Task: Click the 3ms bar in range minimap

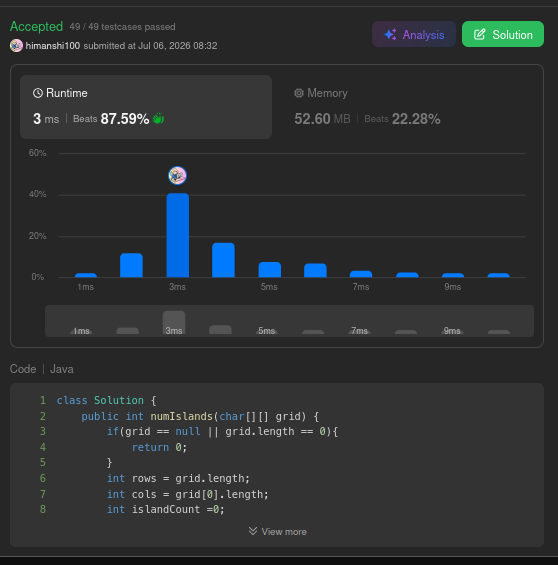Action: [174, 322]
